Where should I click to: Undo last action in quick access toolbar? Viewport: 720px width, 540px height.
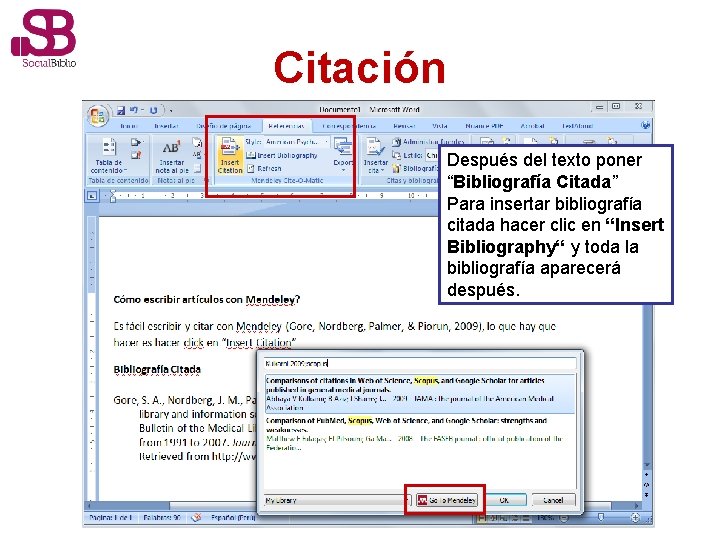tap(134, 110)
